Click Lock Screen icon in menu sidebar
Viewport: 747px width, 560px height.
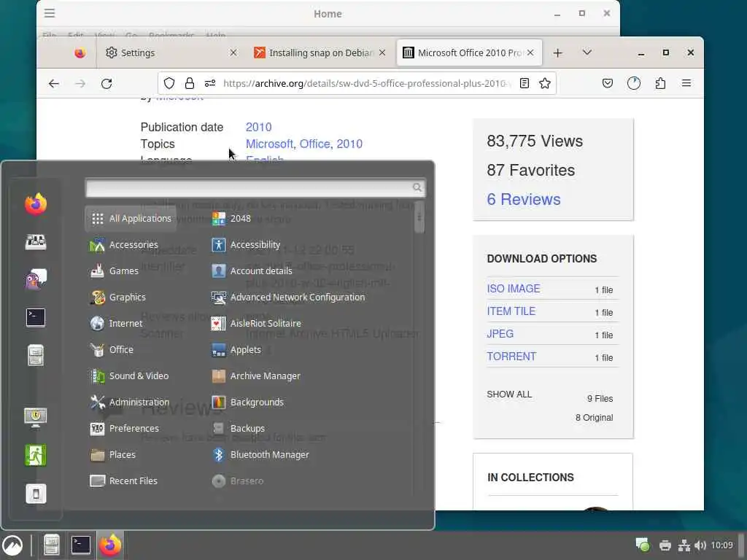36,417
